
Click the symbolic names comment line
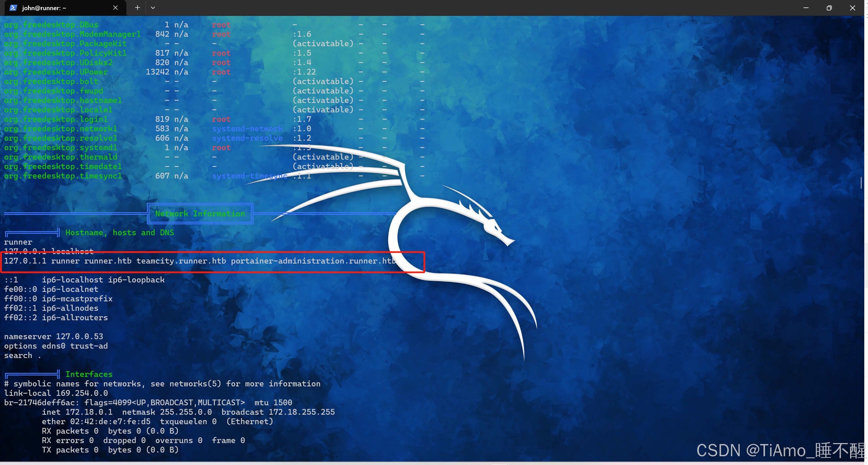[162, 384]
